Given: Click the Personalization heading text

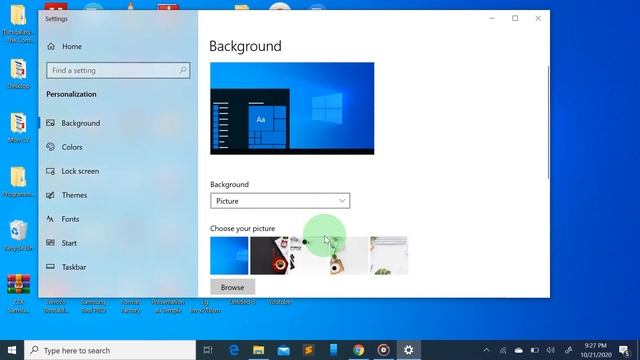Looking at the screenshot, I should click(71, 94).
